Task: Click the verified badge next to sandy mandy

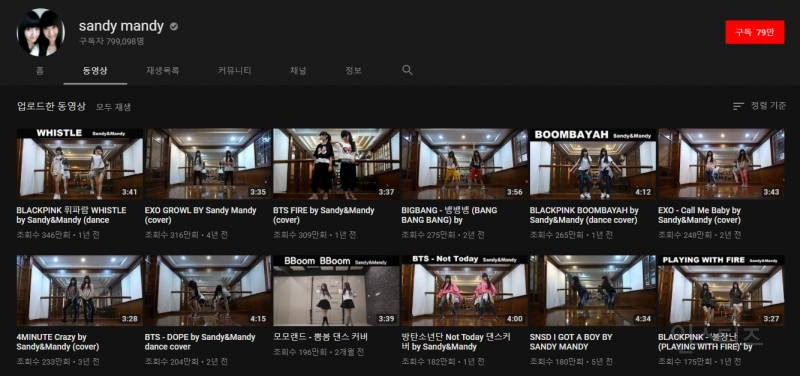Action: 174,26
